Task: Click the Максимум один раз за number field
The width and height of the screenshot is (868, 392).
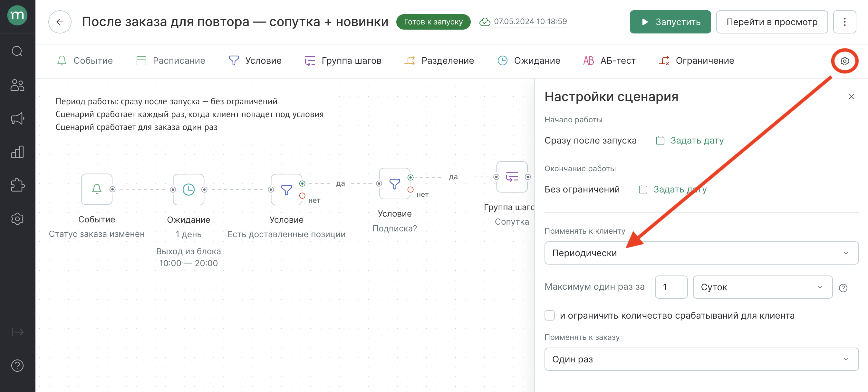Action: click(x=671, y=287)
